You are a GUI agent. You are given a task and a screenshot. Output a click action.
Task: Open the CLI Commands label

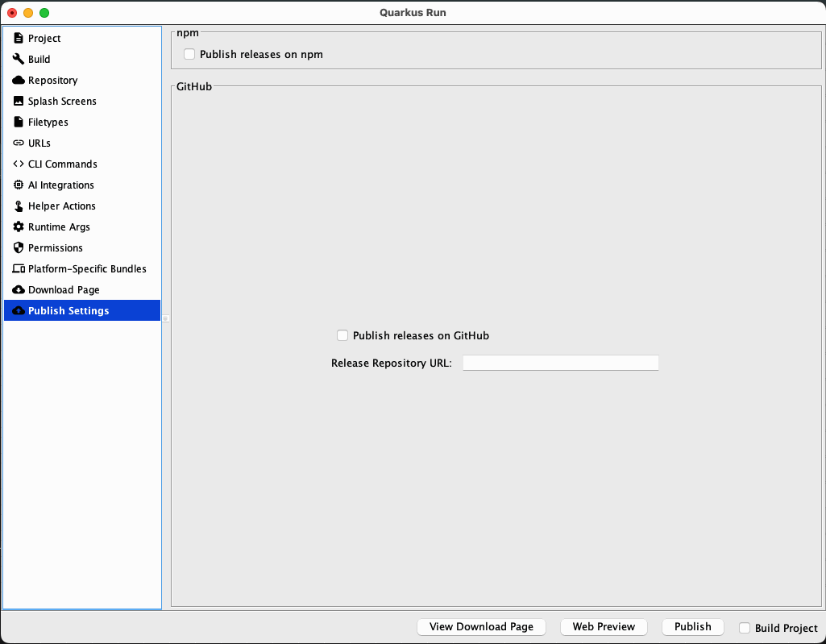click(x=63, y=164)
